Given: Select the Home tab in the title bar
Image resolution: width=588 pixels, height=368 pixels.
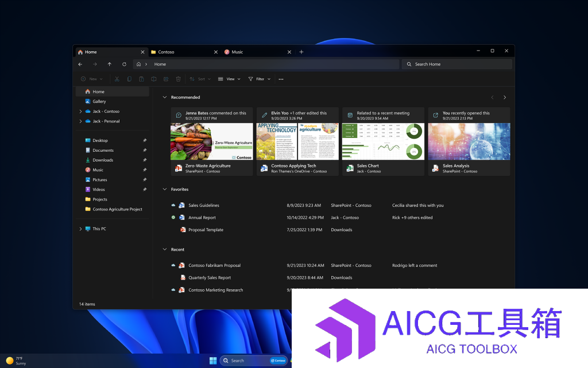Looking at the screenshot, I should pos(111,52).
